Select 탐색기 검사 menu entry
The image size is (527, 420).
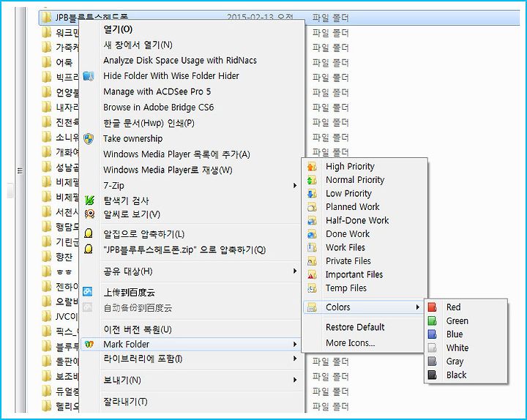[x=126, y=200]
